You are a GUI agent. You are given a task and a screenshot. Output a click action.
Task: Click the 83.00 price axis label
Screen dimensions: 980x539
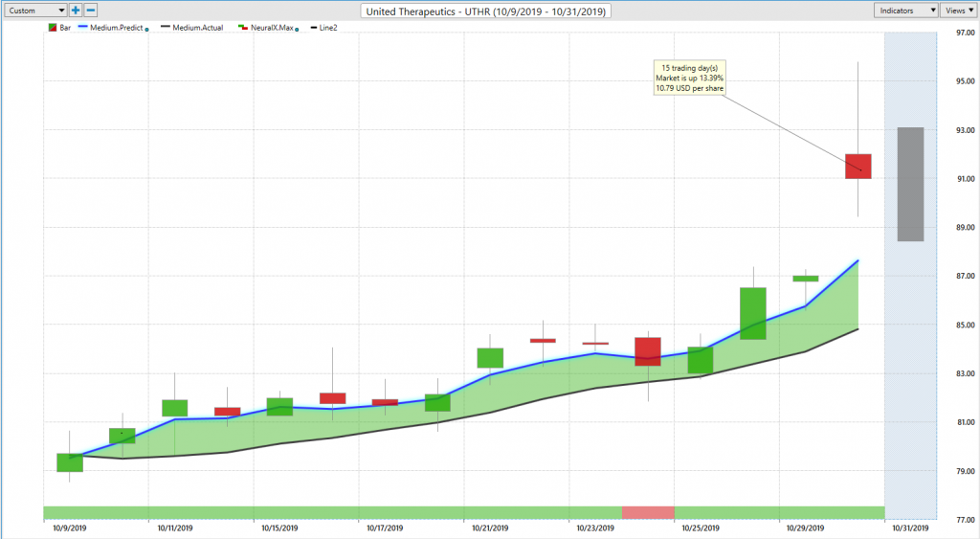pyautogui.click(x=966, y=373)
